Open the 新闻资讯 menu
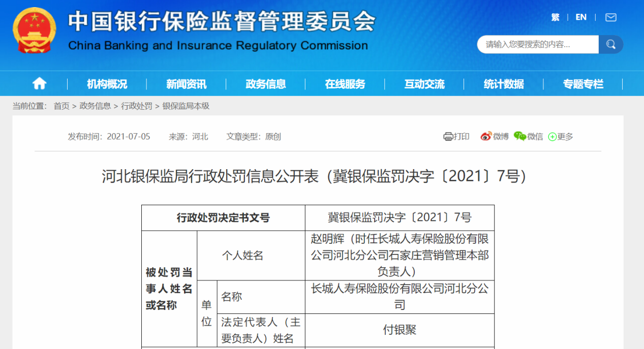Viewport: 644px width, 349px height. point(186,84)
